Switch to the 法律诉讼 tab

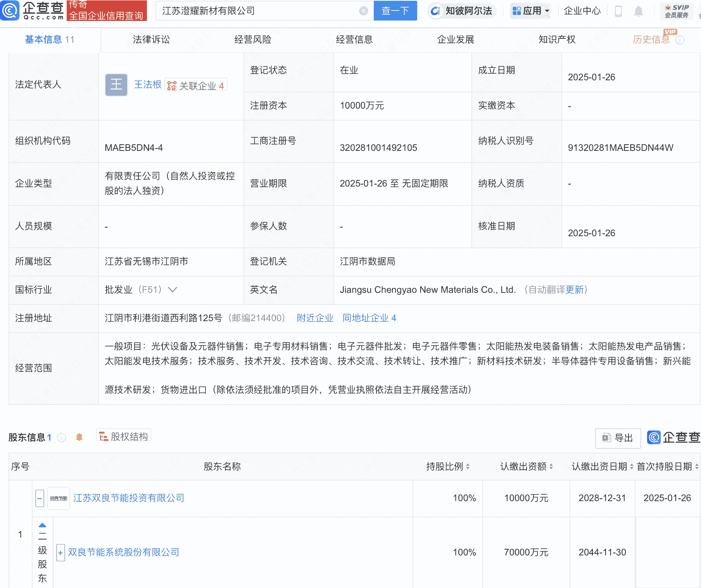[151, 39]
